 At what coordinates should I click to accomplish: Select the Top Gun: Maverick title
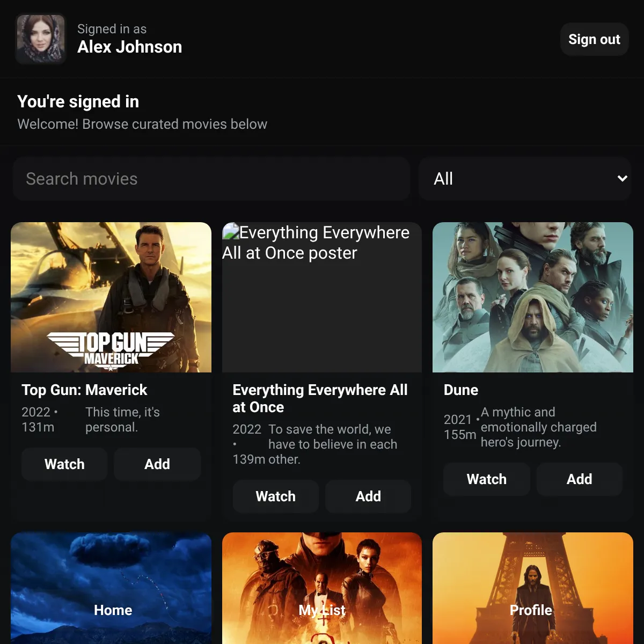coord(84,390)
